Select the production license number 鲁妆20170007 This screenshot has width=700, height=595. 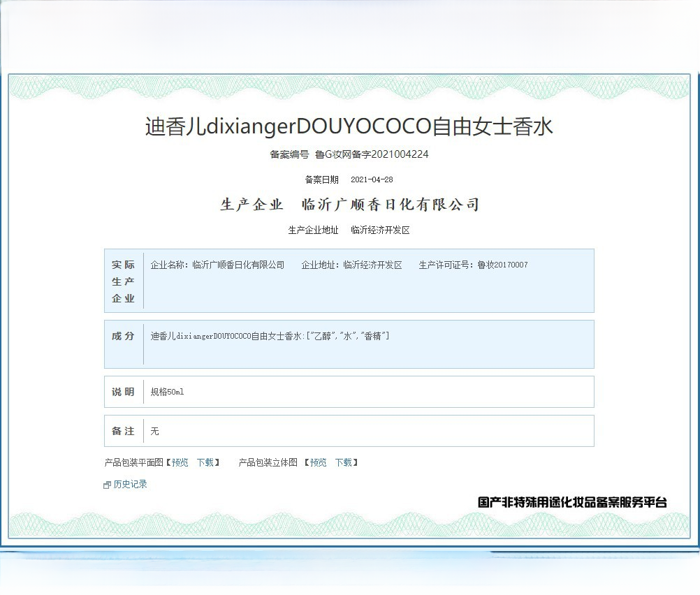click(x=502, y=265)
